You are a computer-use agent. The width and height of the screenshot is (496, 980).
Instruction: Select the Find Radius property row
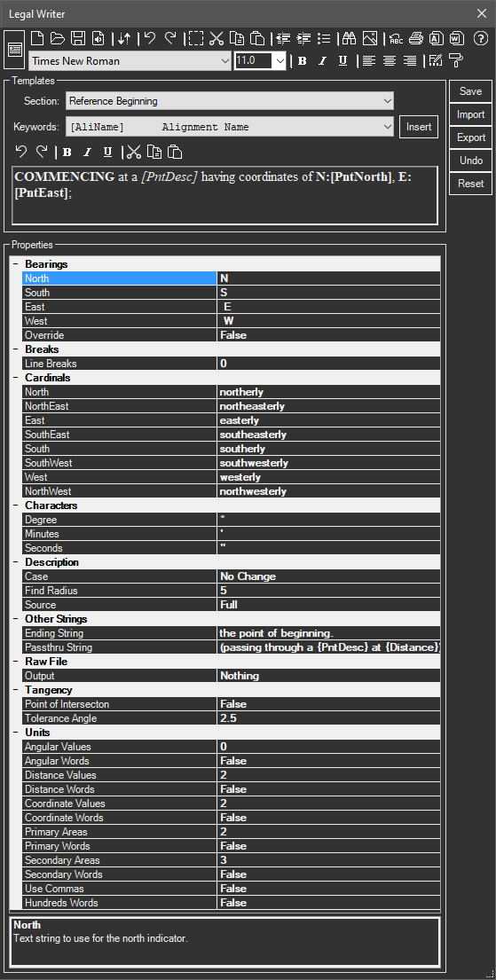pos(232,590)
